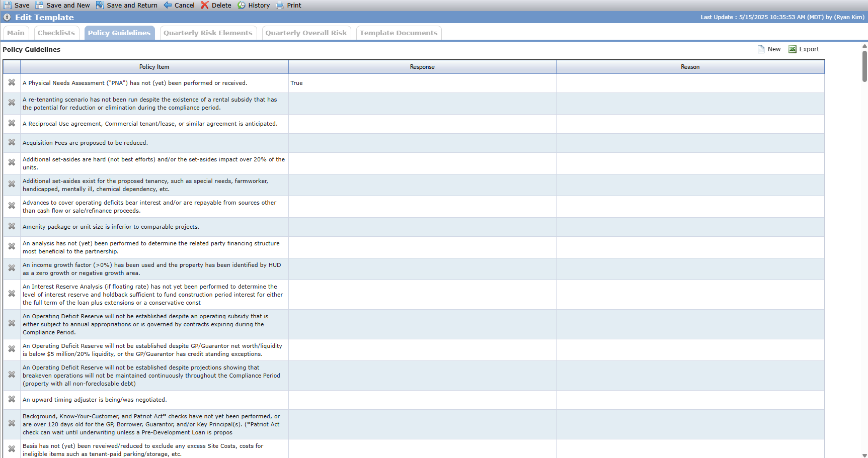This screenshot has width=868, height=458.
Task: Click the New document icon
Action: coord(761,49)
